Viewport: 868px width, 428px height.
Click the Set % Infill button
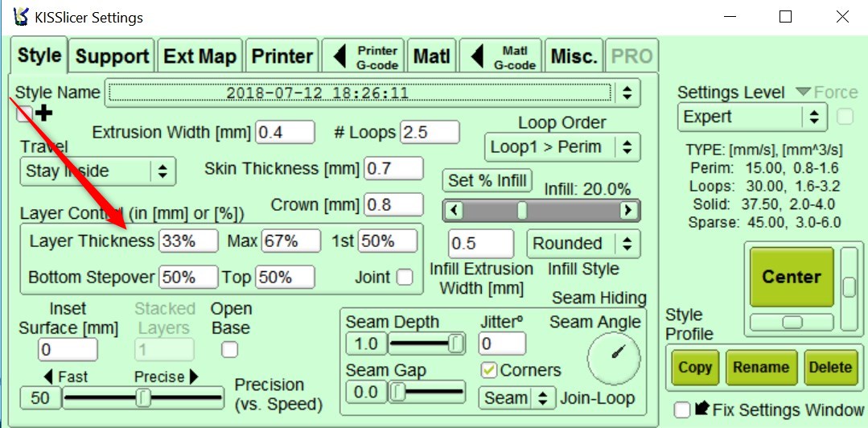[x=487, y=180]
